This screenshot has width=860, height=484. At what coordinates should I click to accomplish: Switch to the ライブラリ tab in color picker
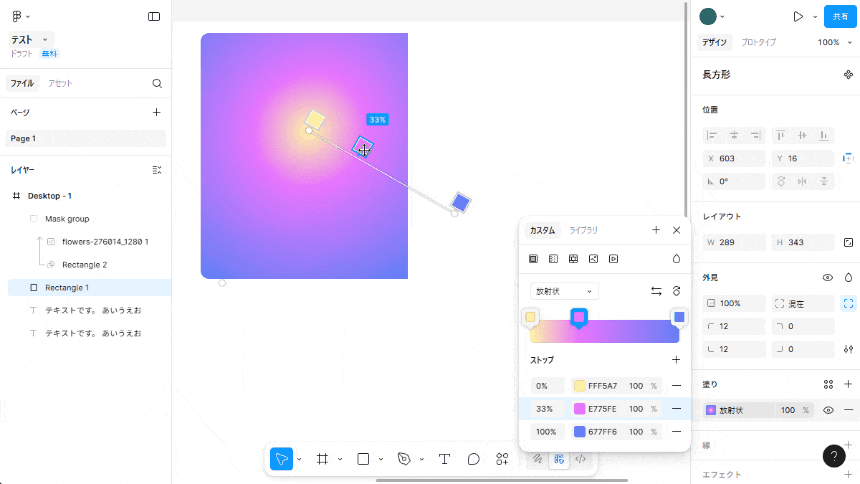583,230
